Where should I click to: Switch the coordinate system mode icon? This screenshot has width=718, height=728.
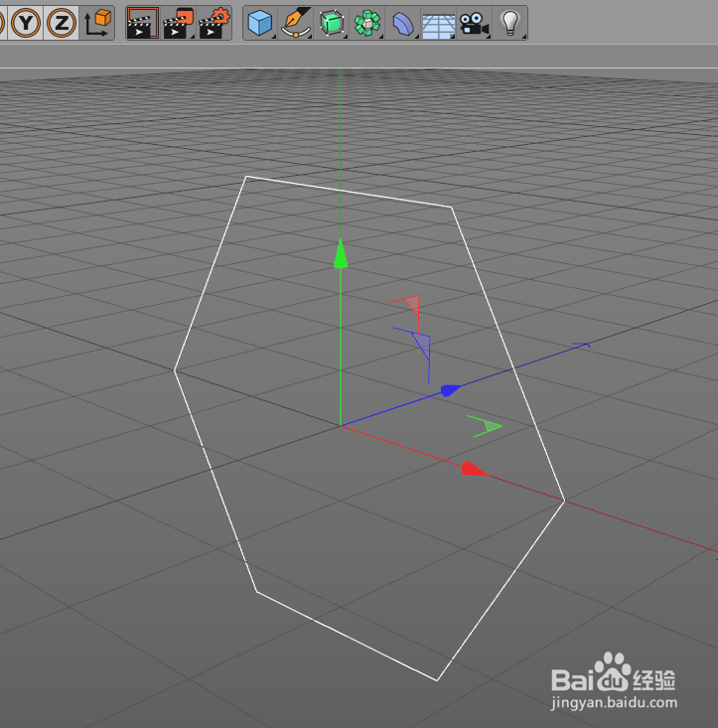(97, 23)
